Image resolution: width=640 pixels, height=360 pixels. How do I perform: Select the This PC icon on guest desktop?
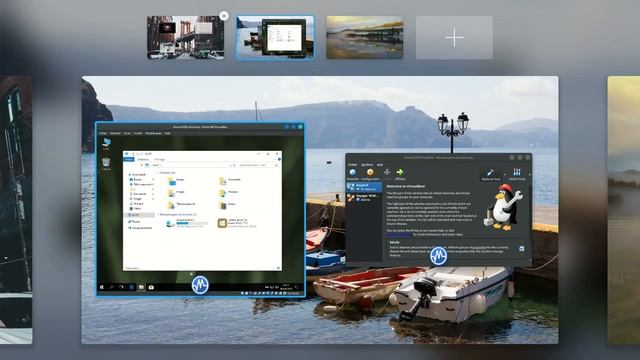(106, 144)
